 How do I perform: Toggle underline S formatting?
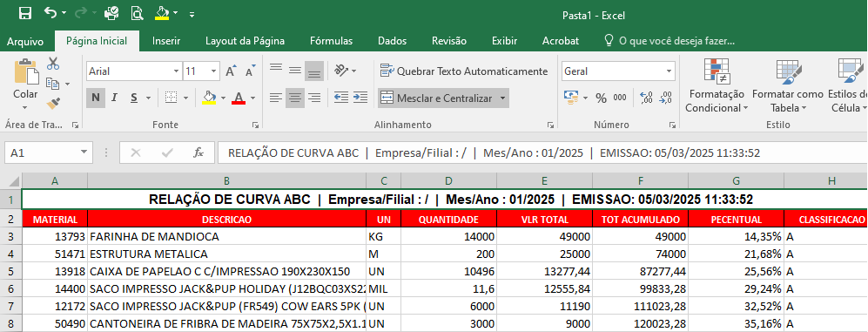[133, 98]
